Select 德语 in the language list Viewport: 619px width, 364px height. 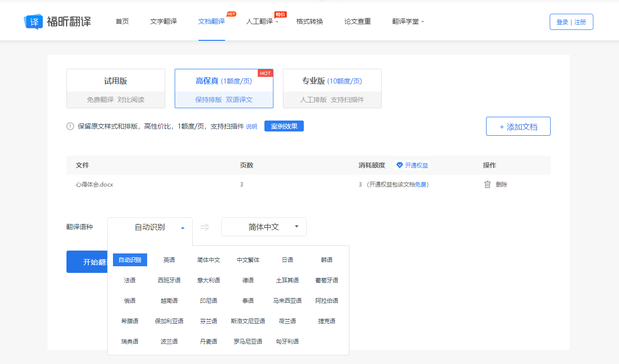[248, 280]
